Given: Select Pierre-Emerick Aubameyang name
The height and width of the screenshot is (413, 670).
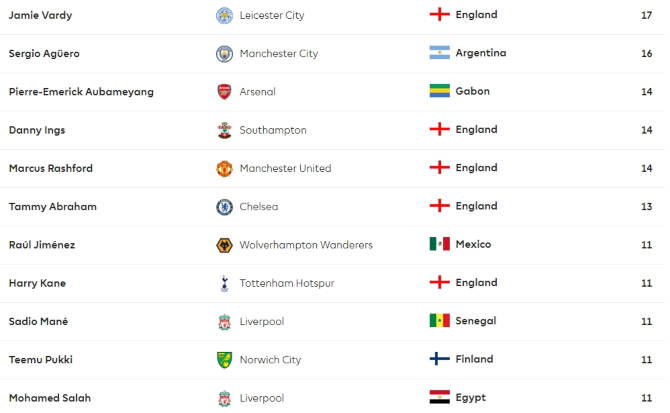Looking at the screenshot, I should (81, 92).
